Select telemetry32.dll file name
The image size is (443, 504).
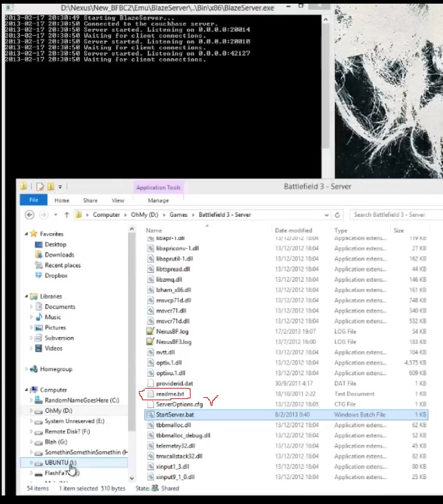(175, 446)
